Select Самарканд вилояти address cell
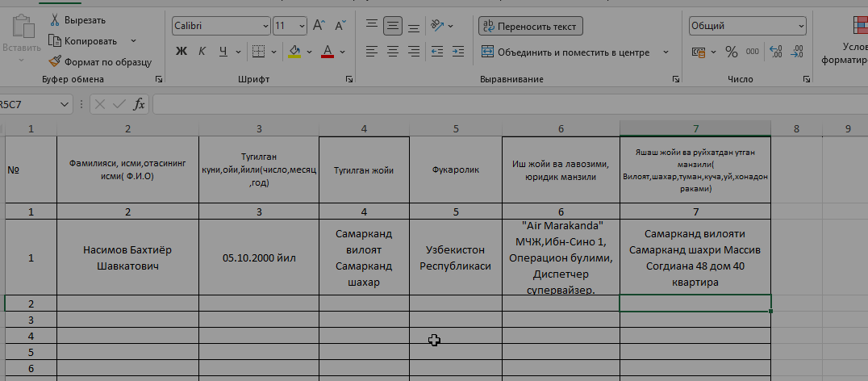Image resolution: width=868 pixels, height=381 pixels. (695, 257)
